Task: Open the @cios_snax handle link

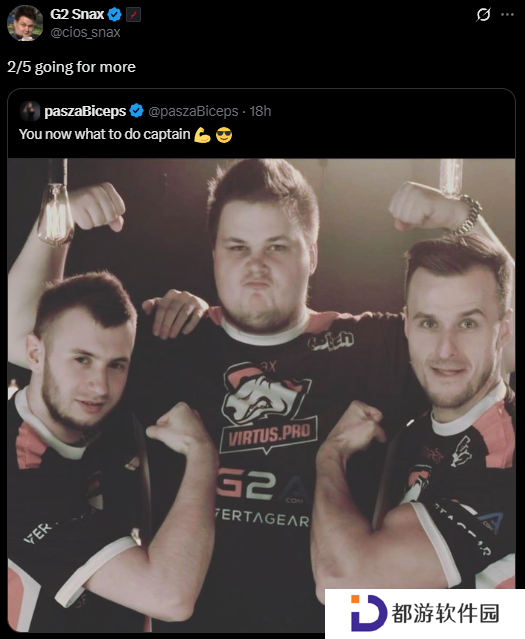Action: point(85,32)
